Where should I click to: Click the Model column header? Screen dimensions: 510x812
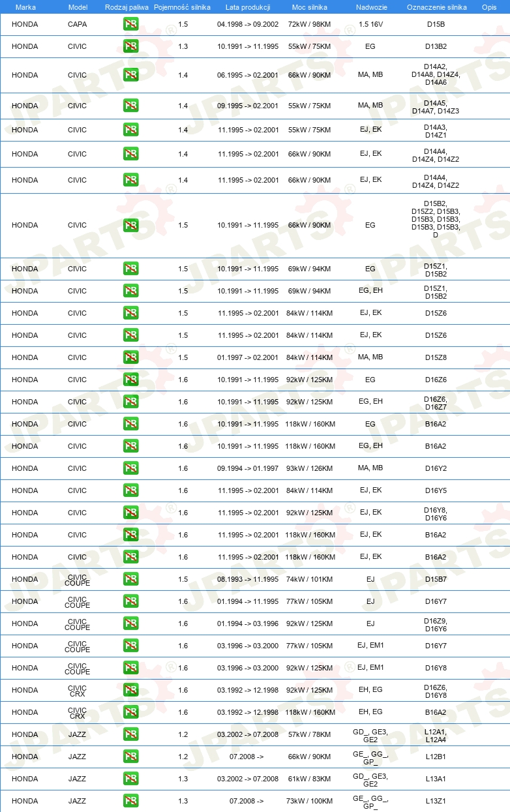(x=77, y=7)
